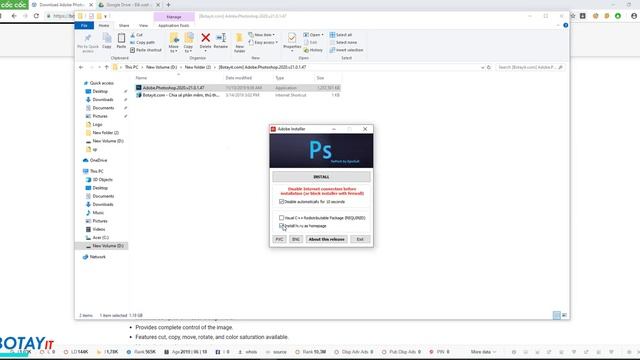Screen dimensions: 640x360
Task: Open the Application Tools tab
Action: tap(173, 25)
